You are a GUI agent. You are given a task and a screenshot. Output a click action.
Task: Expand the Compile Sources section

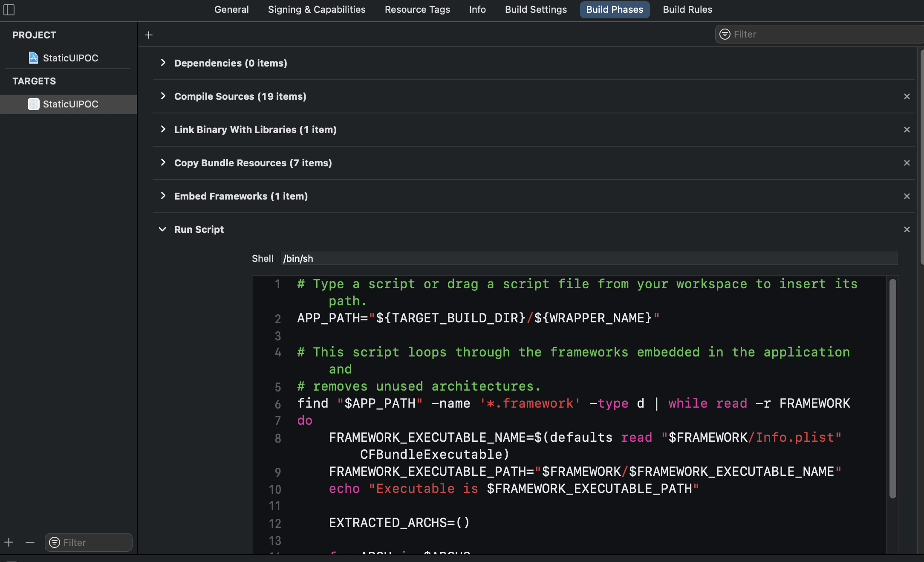tap(163, 96)
